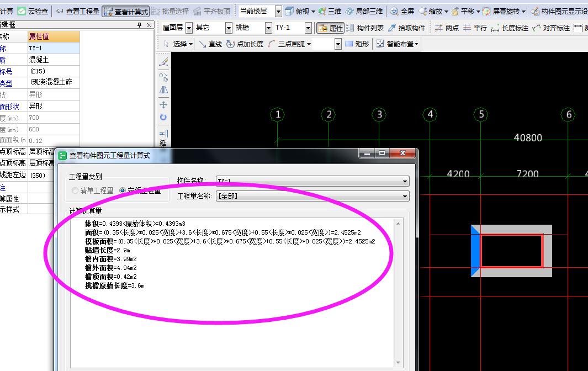Select the 拾取构件 pick component tool

click(x=406, y=28)
